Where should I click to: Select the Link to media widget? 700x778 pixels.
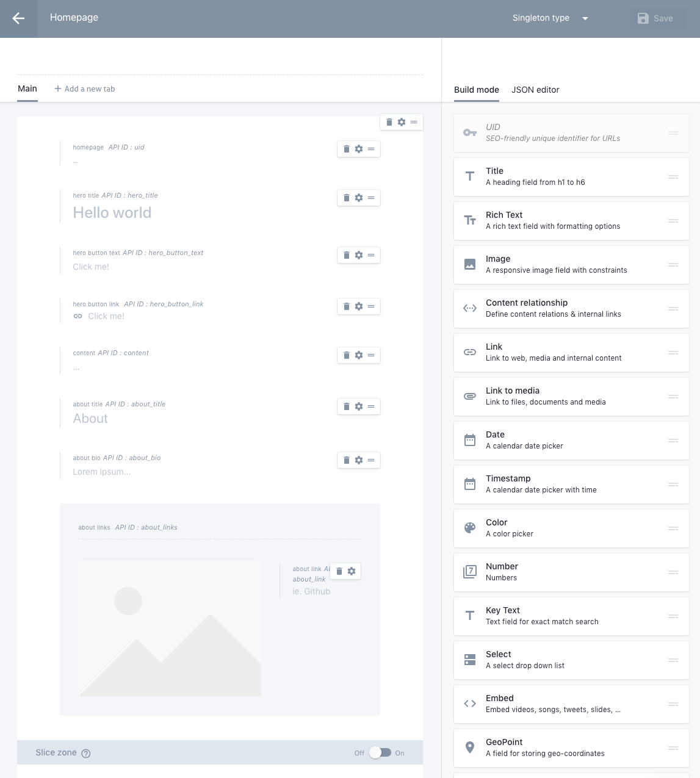pos(571,397)
